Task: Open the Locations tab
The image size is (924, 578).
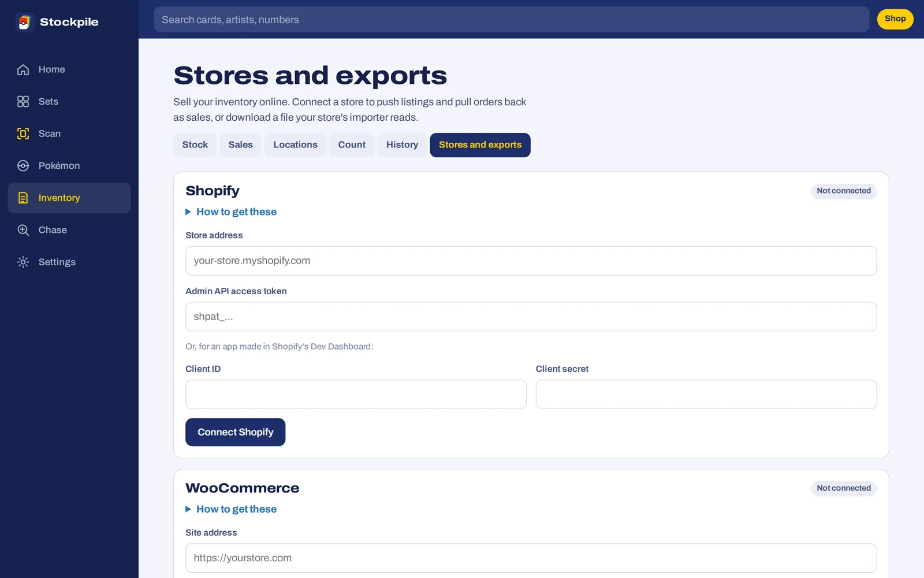Action: pos(295,145)
